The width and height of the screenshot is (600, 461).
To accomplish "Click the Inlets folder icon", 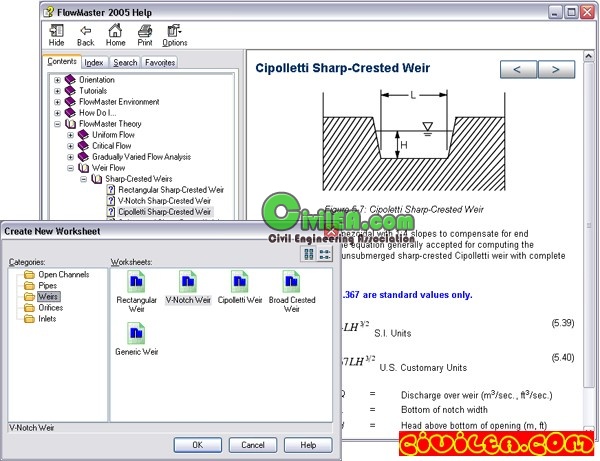I will click(x=29, y=319).
